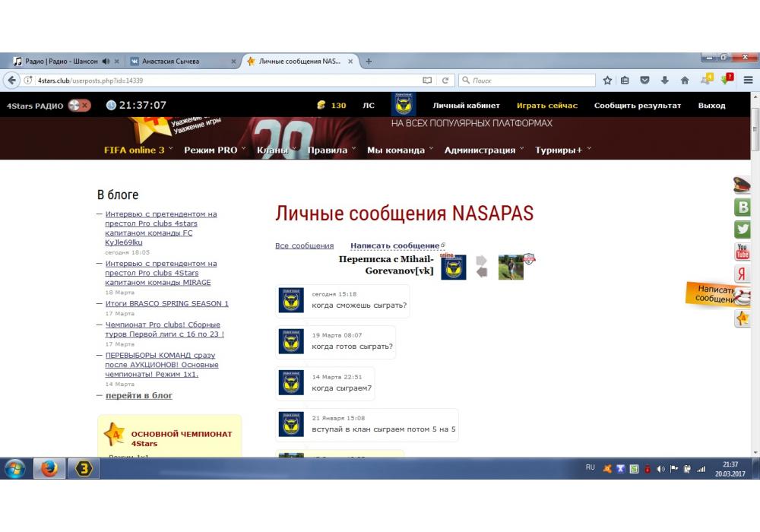Toggle 4Stars radio player switch
The height and width of the screenshot is (532, 760).
[x=79, y=106]
